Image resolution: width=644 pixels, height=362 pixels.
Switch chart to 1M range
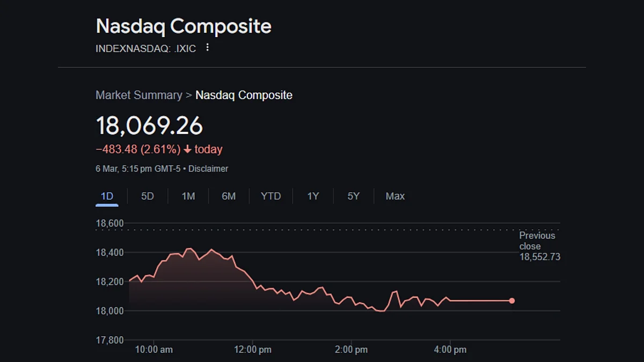tap(188, 196)
